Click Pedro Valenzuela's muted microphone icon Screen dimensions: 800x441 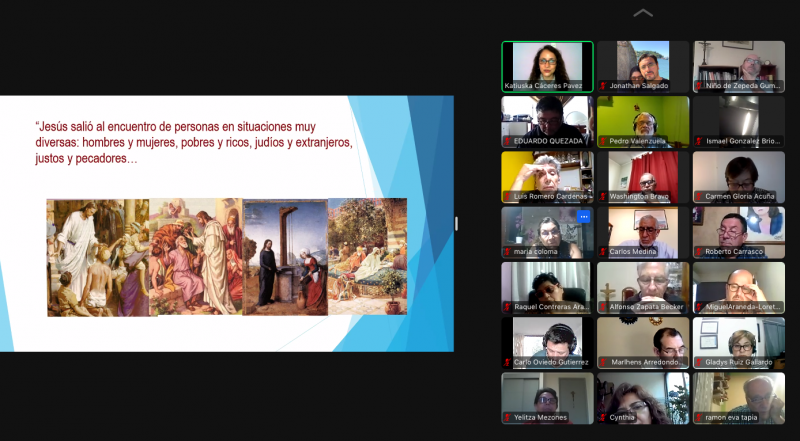(603, 141)
